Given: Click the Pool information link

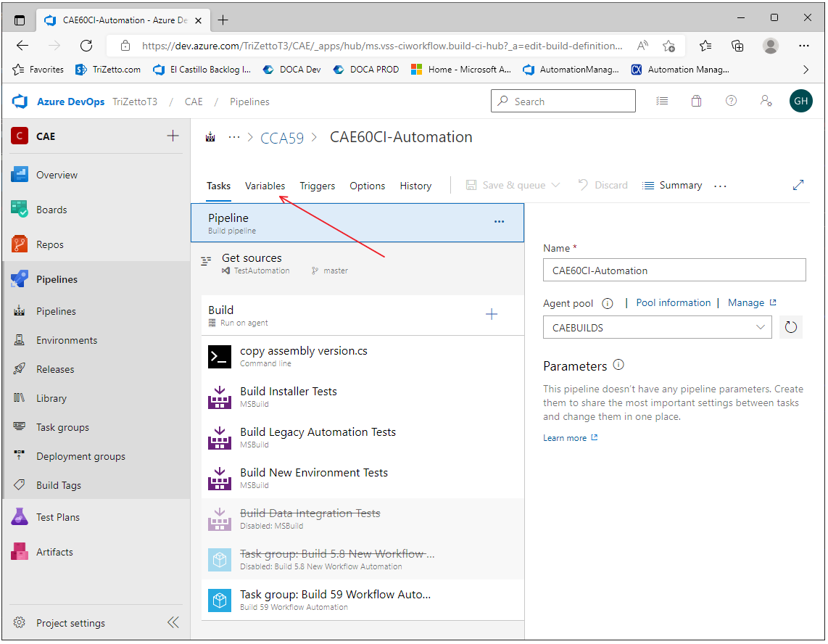Looking at the screenshot, I should tap(673, 303).
